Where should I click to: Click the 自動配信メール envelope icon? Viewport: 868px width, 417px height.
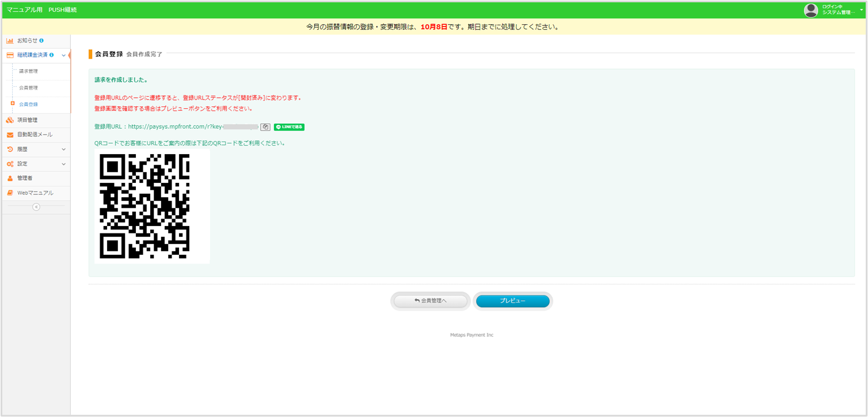click(10, 135)
